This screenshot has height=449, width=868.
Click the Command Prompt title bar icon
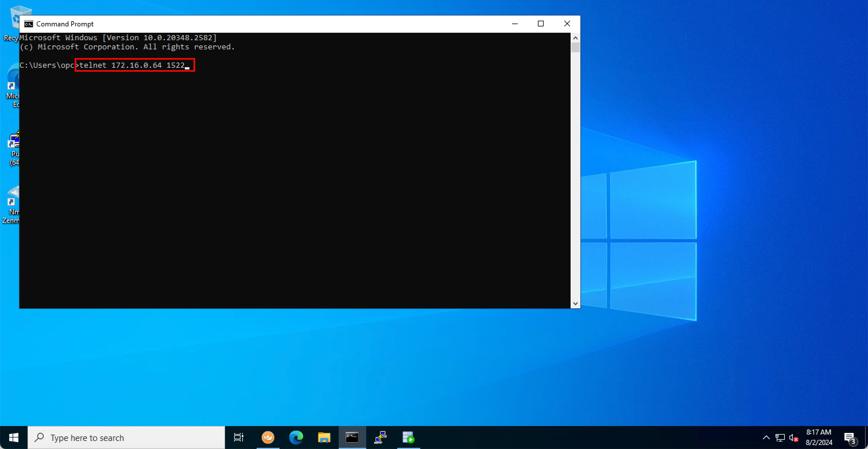tap(29, 24)
